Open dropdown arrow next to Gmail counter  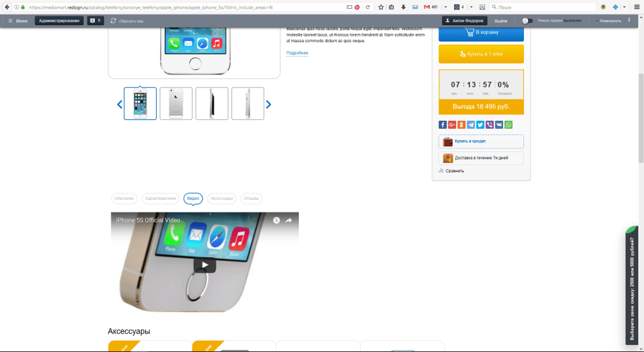point(445,7)
